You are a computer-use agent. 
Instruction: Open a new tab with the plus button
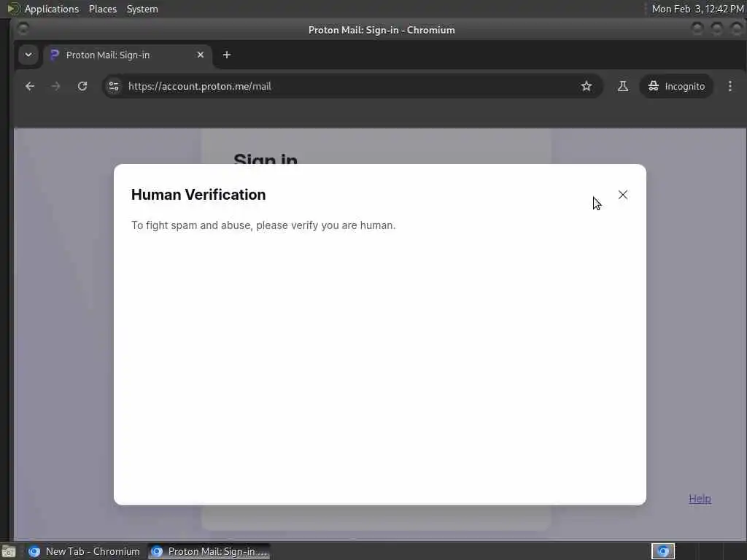(x=227, y=55)
